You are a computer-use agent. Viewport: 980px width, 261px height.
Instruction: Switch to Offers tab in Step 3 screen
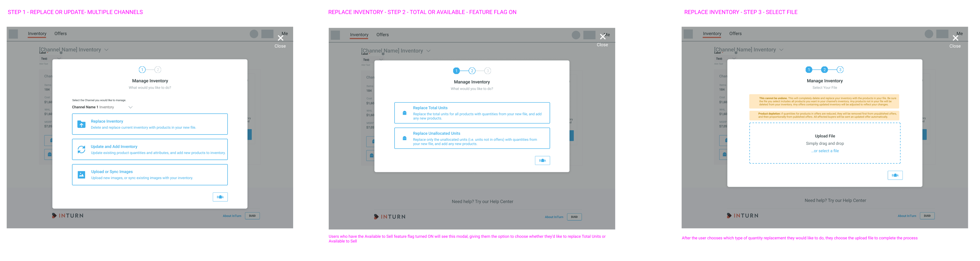[x=735, y=34]
